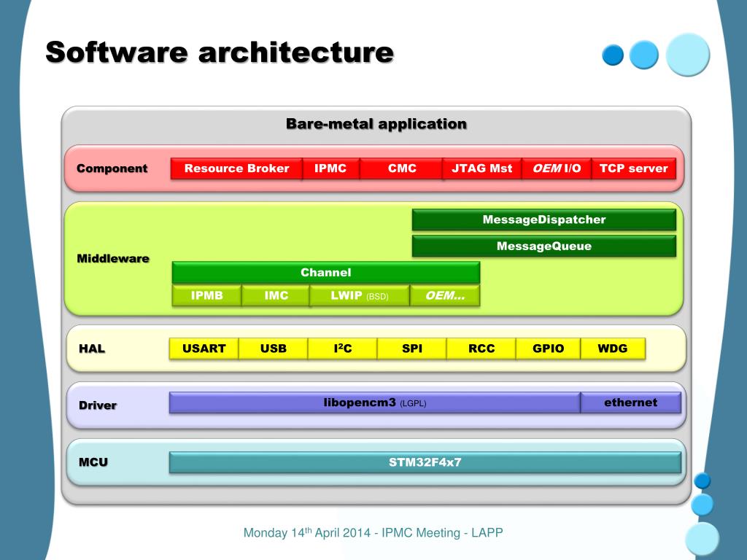Select the USART block in HAL
This screenshot has height=560, width=747.
pos(204,349)
